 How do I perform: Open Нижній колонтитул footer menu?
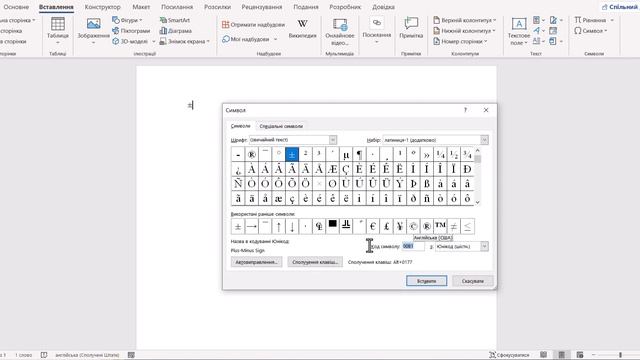click(x=464, y=31)
